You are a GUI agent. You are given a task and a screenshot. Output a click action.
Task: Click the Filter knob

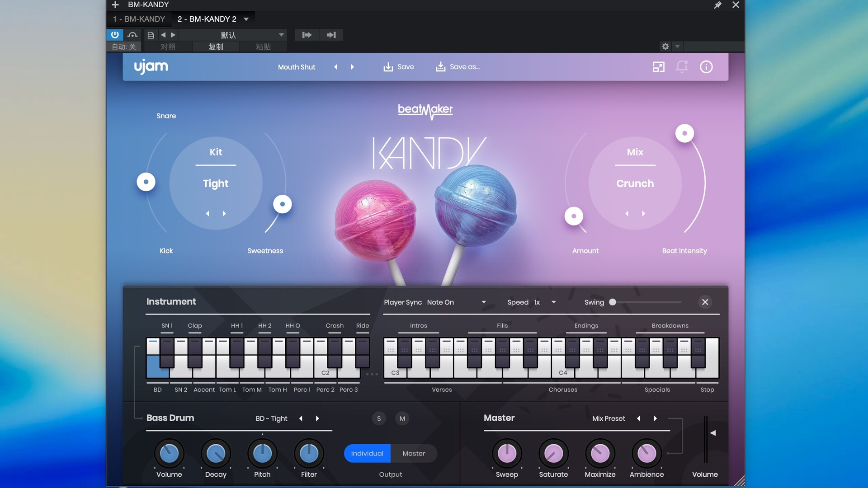click(x=309, y=453)
